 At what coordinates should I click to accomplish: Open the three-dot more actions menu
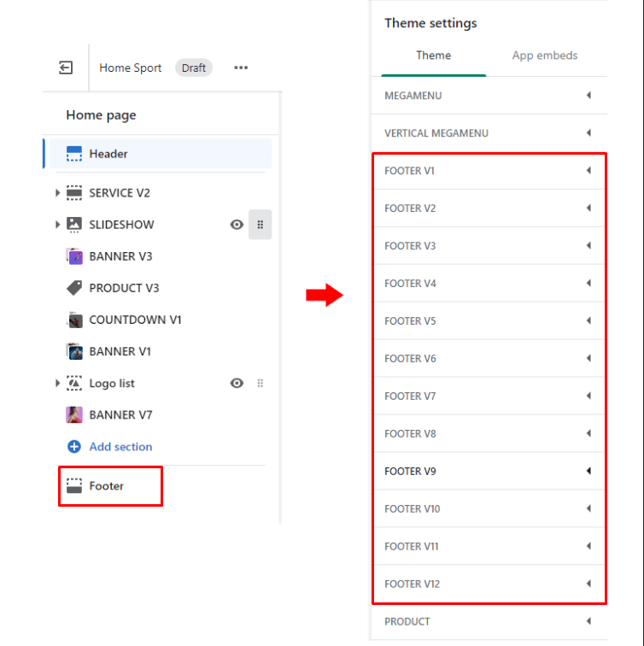pos(241,68)
